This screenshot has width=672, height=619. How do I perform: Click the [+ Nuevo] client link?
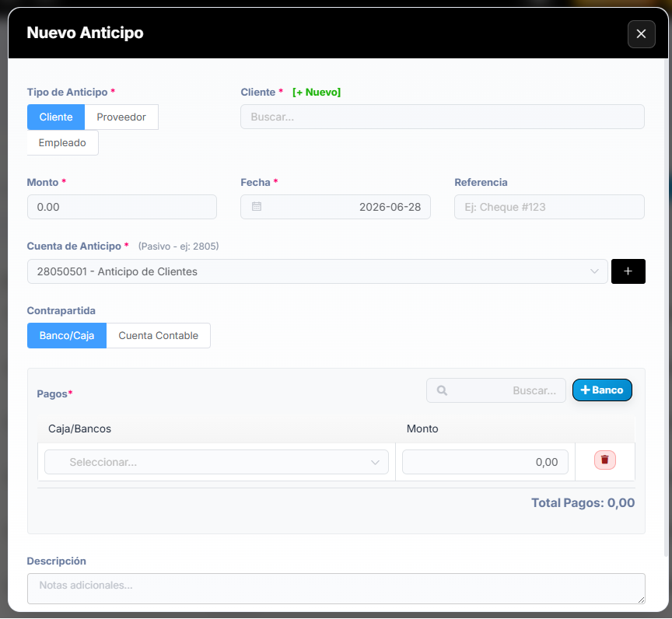317,92
